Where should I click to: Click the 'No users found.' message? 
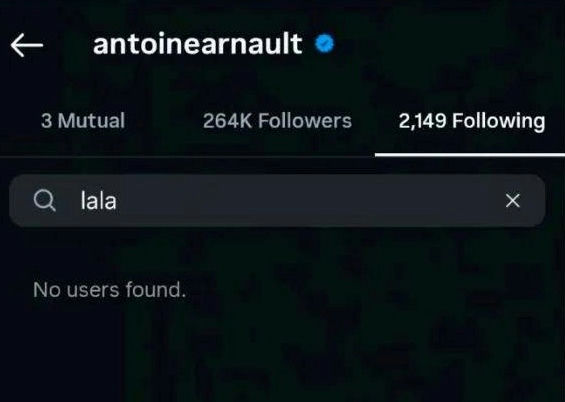(110, 290)
